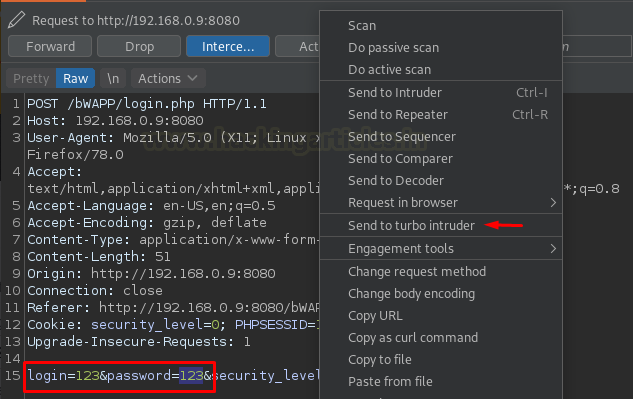This screenshot has width=633, height=399.
Task: Click the Forward button
Action: tap(50, 46)
